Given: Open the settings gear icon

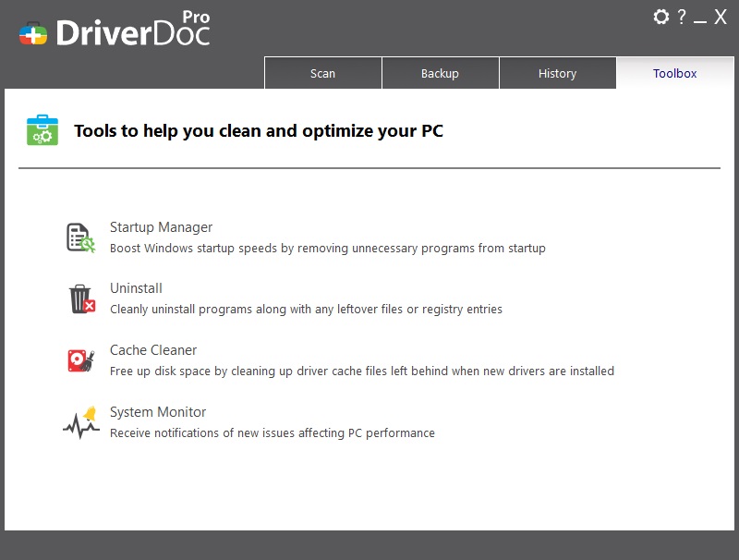Looking at the screenshot, I should 660,17.
